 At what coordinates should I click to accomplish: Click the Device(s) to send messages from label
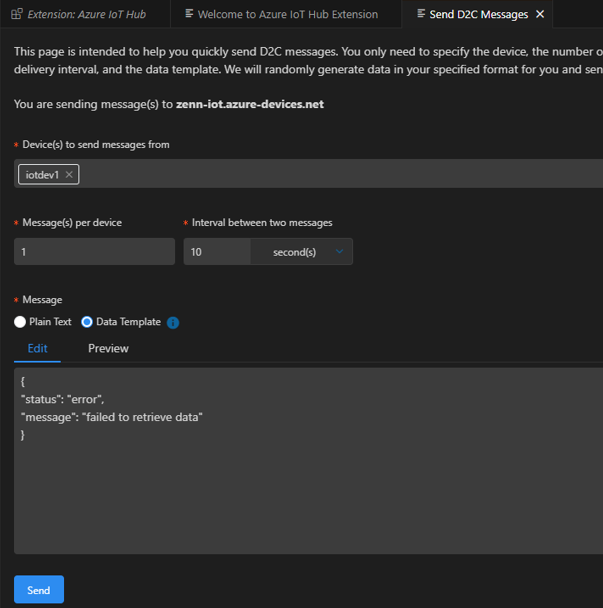96,145
